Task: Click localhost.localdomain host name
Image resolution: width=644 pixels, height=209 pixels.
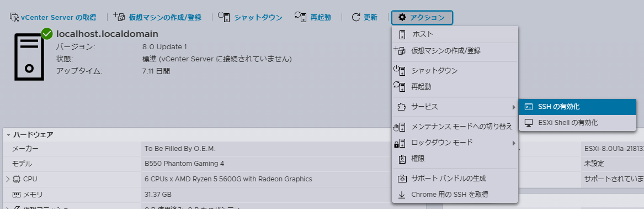Action: coord(107,34)
